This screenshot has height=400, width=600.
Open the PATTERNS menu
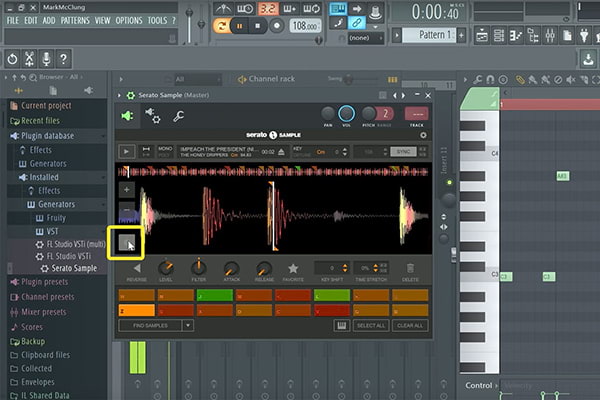75,20
